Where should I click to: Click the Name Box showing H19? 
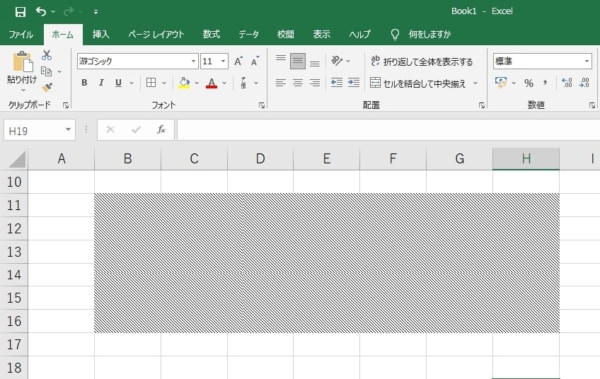tap(34, 131)
